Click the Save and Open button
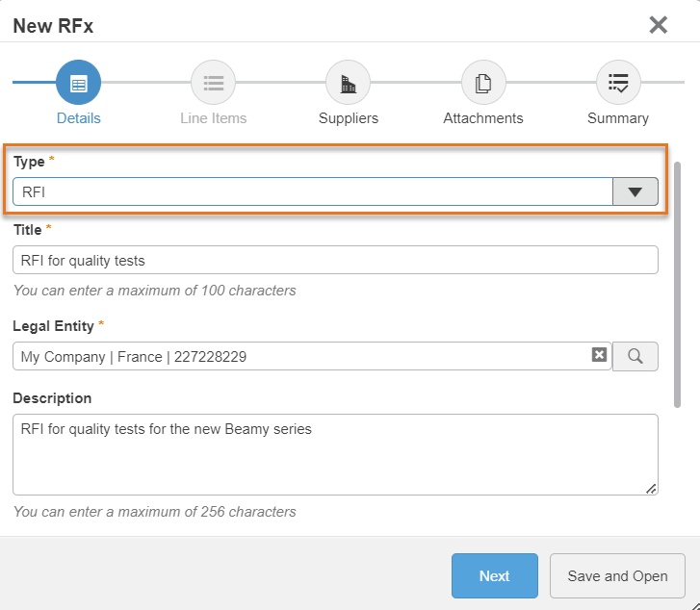Screen dimensions: 700x610 click(x=617, y=576)
